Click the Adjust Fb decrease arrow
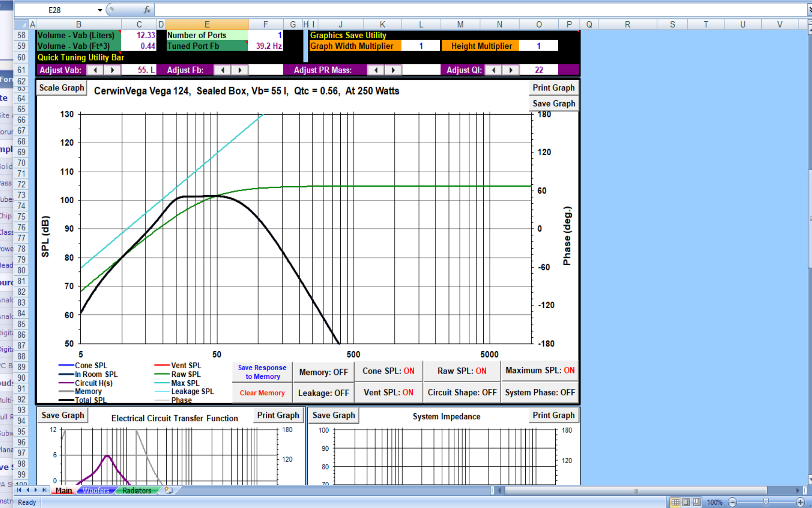812x508 pixels. [x=222, y=70]
